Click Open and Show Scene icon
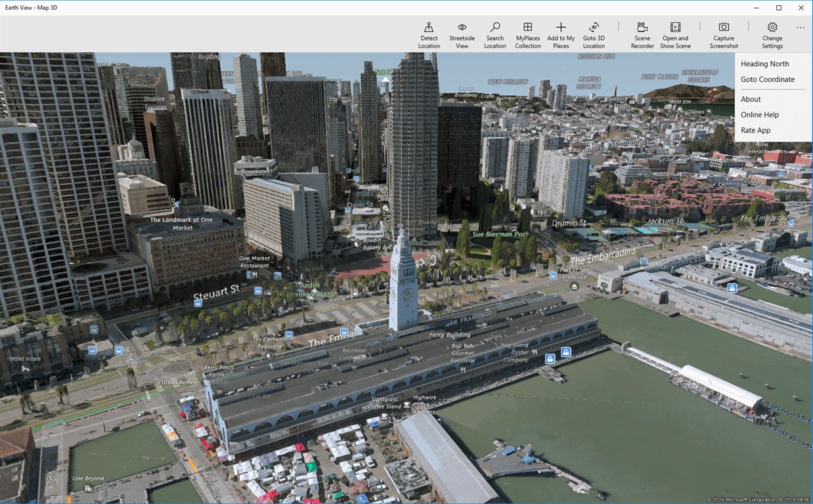Image resolution: width=813 pixels, height=504 pixels. point(675,28)
